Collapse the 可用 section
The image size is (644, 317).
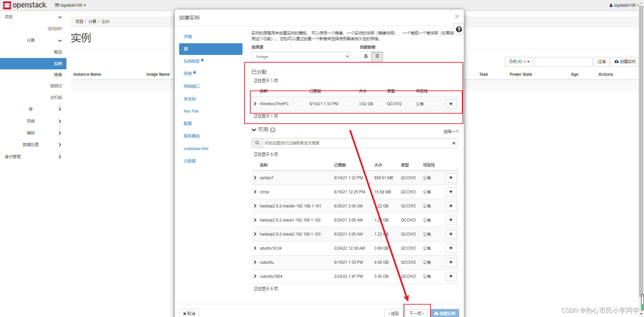click(254, 130)
